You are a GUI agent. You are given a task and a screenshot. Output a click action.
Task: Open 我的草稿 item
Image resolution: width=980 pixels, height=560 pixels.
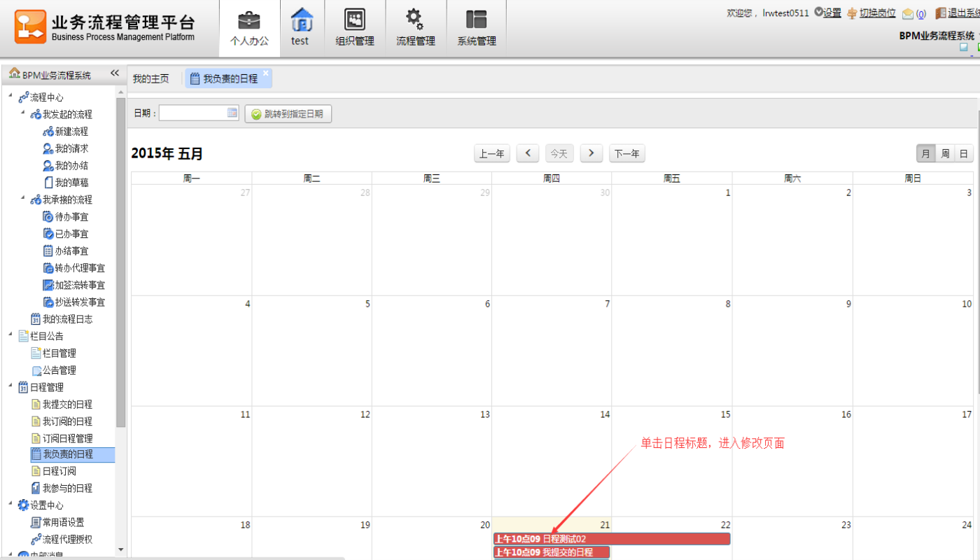pos(71,183)
